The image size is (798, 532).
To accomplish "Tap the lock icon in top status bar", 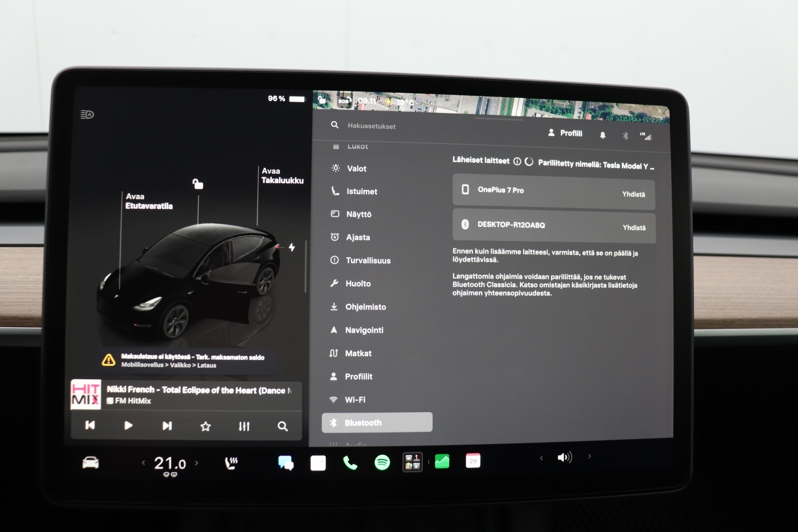I will click(x=322, y=100).
